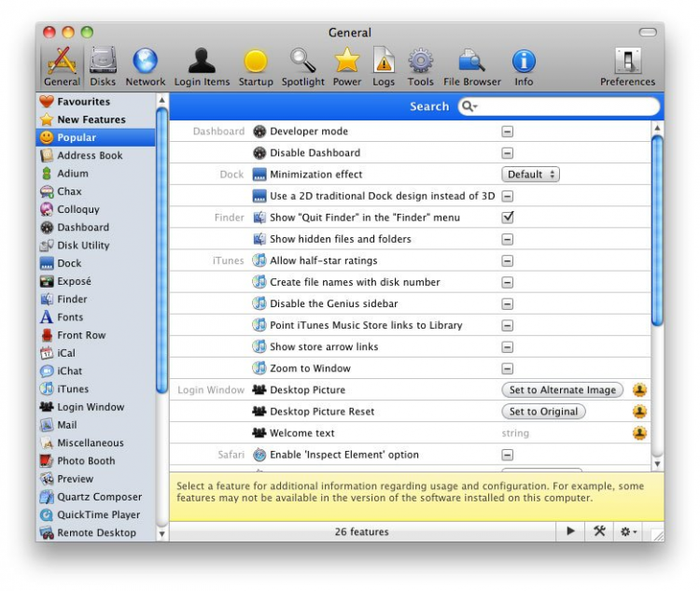Toggle Disable the Genius sidebar checkbox
Image resolution: width=700 pixels, height=591 pixels.
(507, 304)
